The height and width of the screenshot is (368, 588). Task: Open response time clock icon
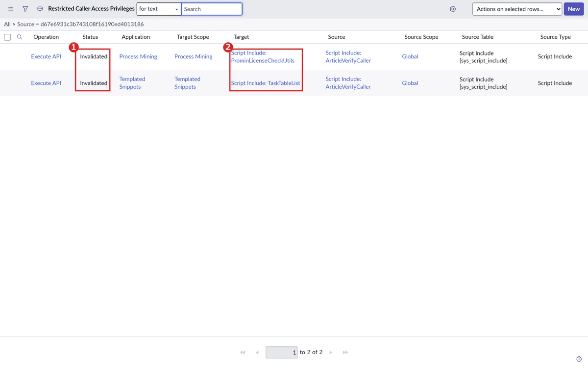[579, 359]
